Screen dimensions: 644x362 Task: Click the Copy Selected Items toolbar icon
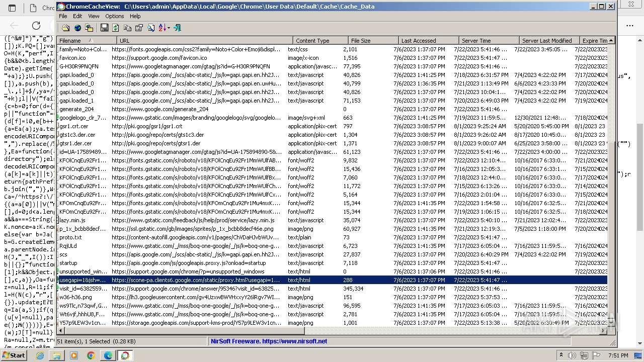click(127, 28)
